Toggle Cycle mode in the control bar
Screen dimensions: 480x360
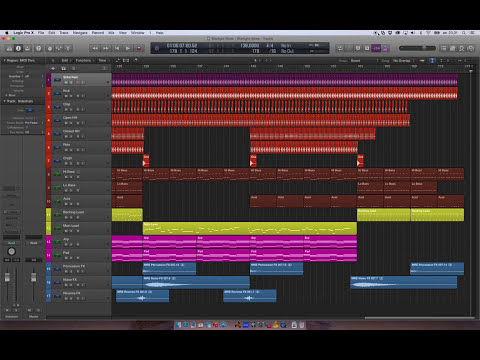(x=340, y=48)
